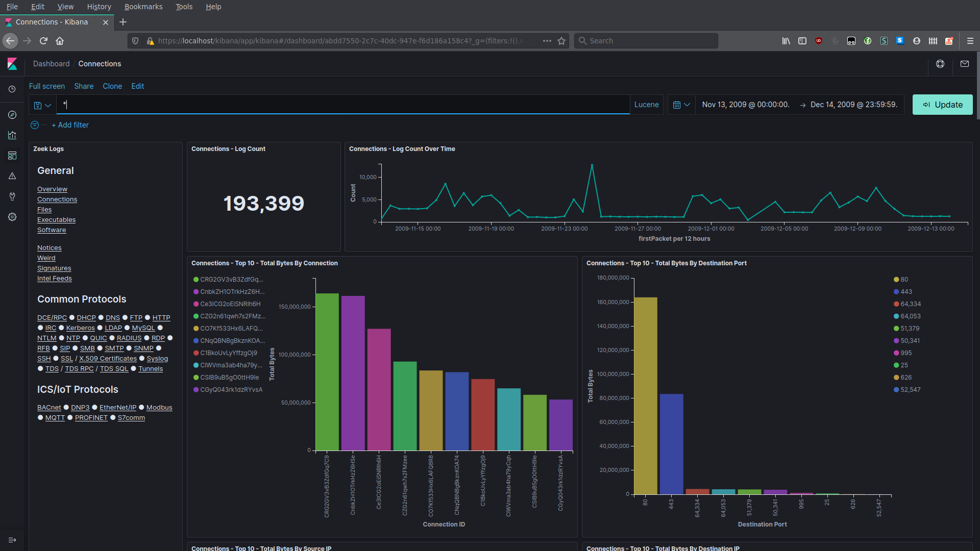Open the date picker calendar dropdown
The height and width of the screenshot is (551, 980).
pyautogui.click(x=681, y=105)
